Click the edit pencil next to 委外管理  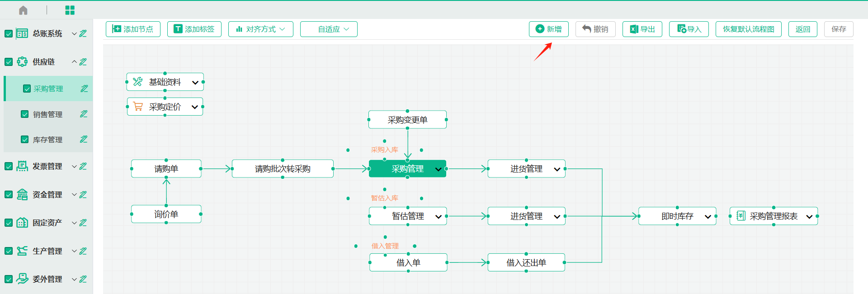click(83, 279)
